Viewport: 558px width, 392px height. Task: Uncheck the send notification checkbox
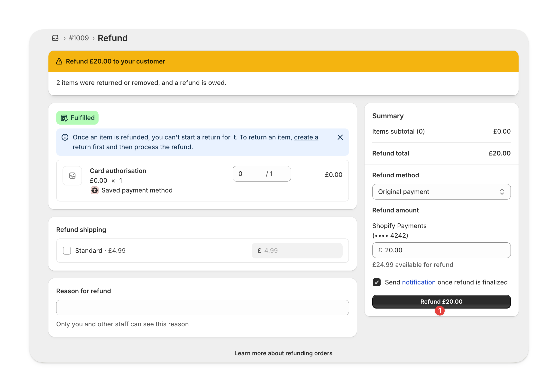(376, 282)
